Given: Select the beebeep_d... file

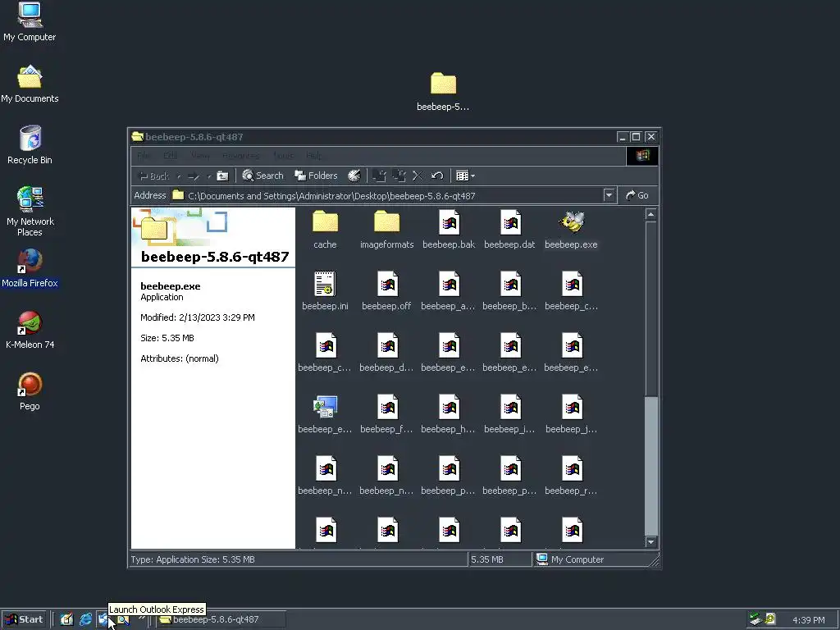Looking at the screenshot, I should pos(387,353).
